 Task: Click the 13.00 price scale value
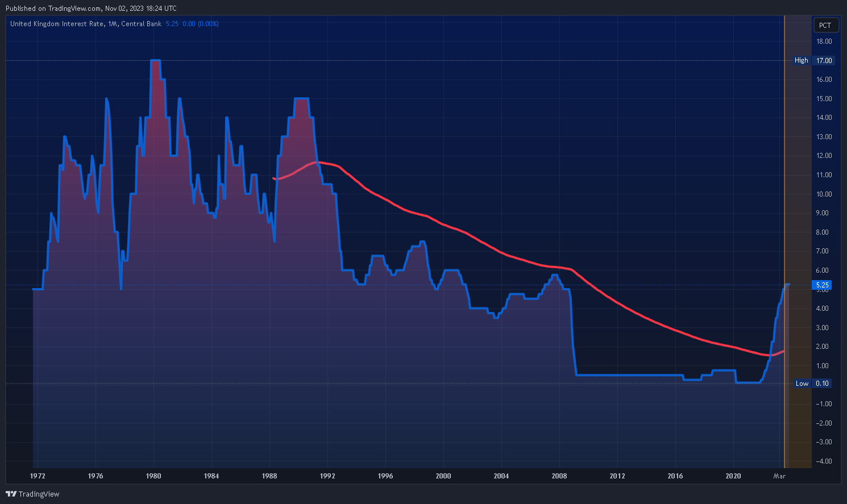824,137
